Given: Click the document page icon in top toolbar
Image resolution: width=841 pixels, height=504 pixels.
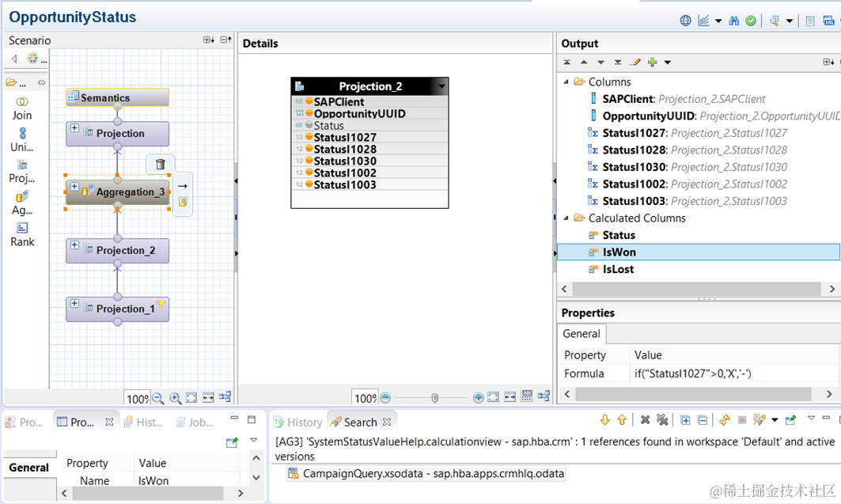Looking at the screenshot, I should [810, 21].
